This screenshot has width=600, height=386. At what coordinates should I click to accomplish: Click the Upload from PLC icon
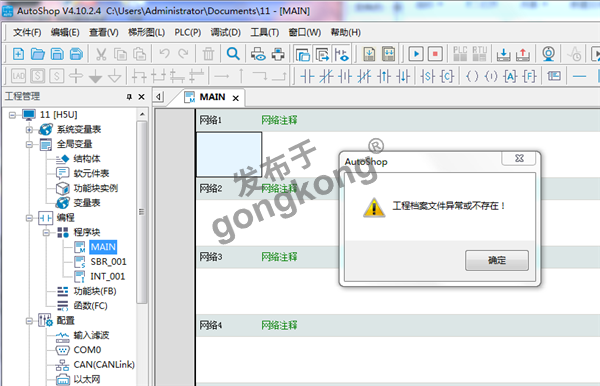pos(523,54)
